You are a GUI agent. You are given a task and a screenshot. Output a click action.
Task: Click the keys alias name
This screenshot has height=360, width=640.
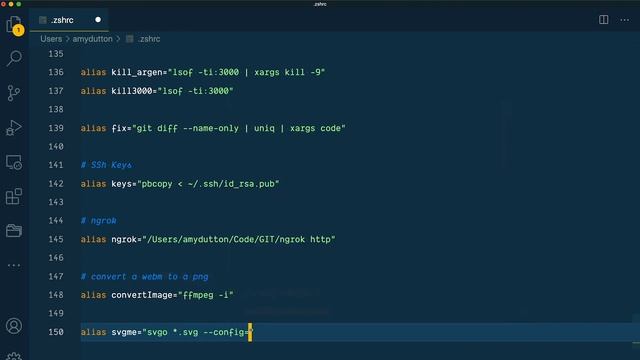(121, 184)
